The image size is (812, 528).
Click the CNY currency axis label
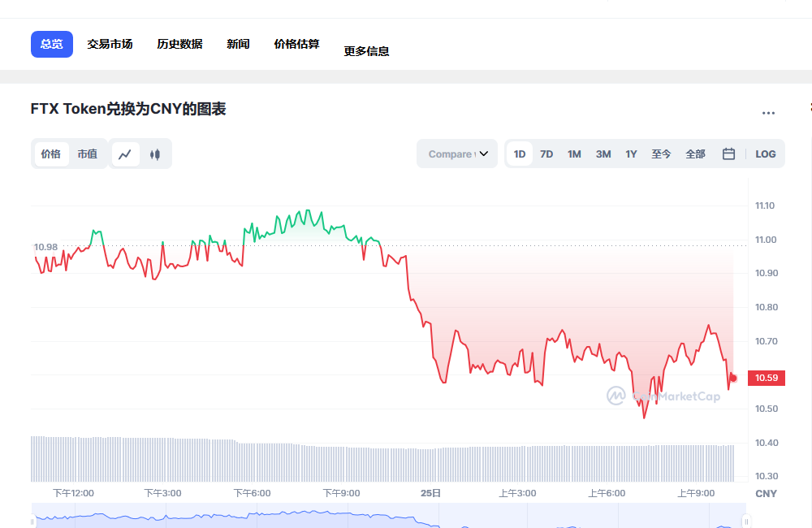point(766,494)
